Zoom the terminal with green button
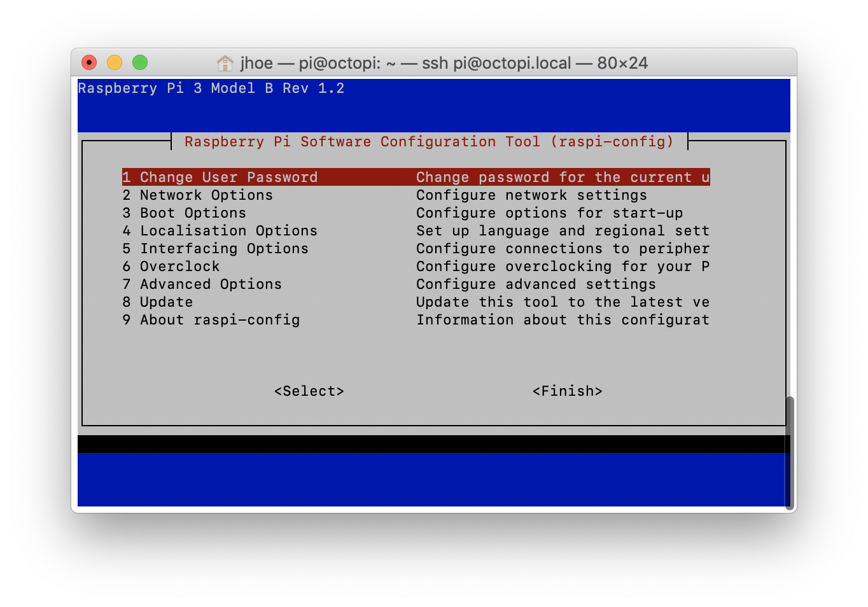Viewport: 868px width, 607px height. [140, 62]
